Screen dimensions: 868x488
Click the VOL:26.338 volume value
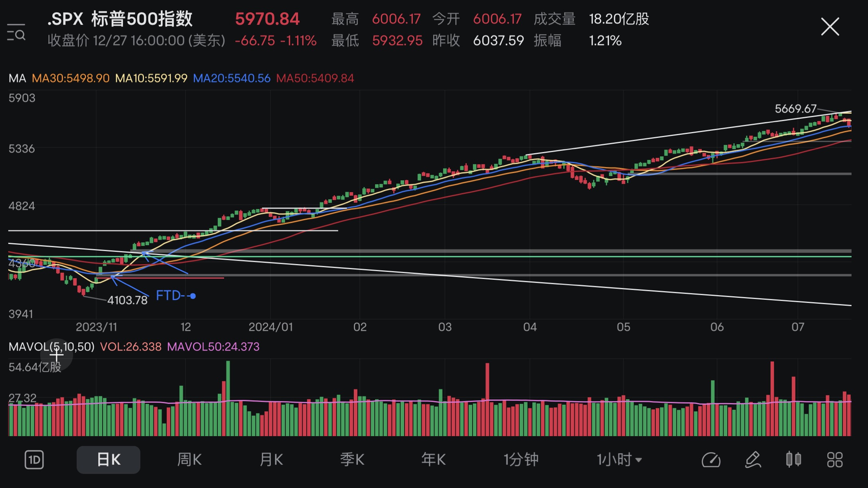130,347
